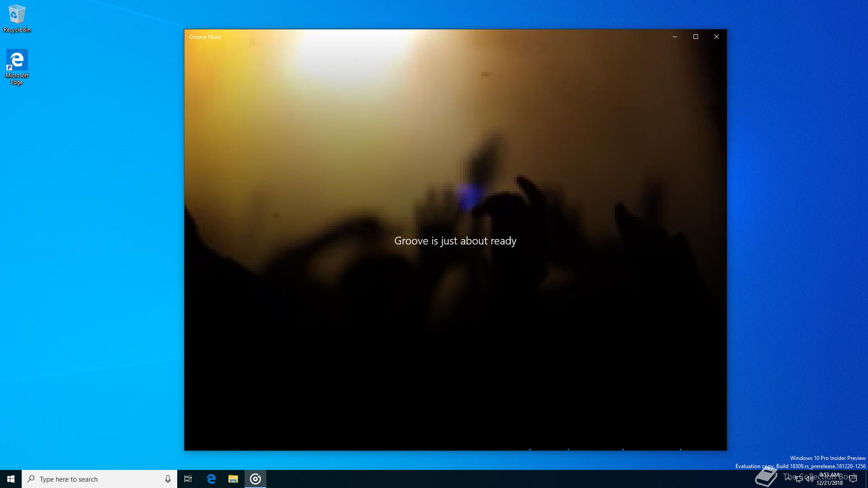Screen dimensions: 868x488
Task: Click the 'Groove is just about ready' text
Action: 455,241
